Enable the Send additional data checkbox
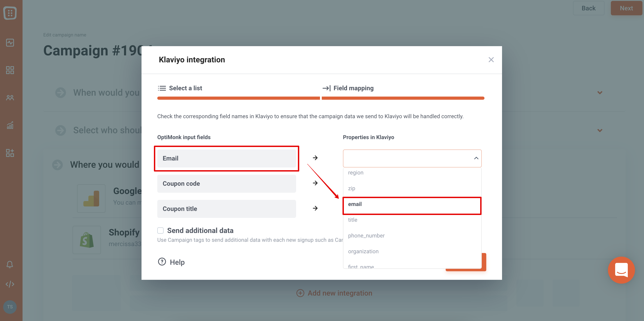644x321 pixels. click(x=160, y=230)
